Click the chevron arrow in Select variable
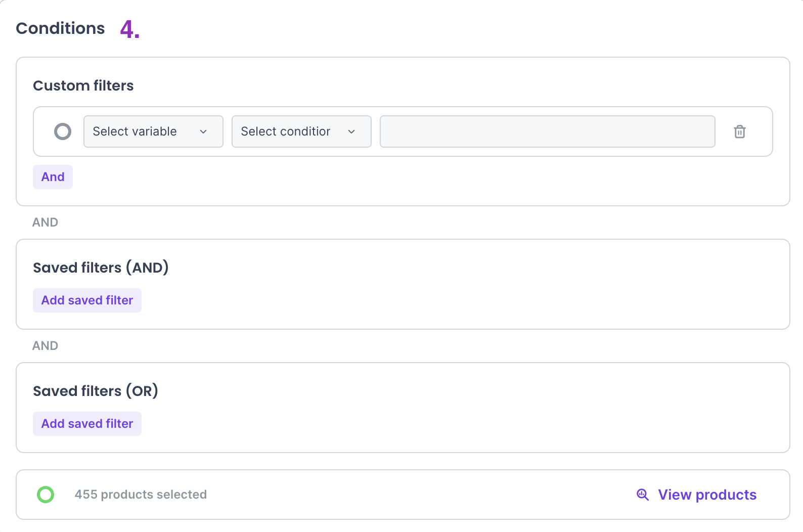This screenshot has height=532, width=803. 203,132
